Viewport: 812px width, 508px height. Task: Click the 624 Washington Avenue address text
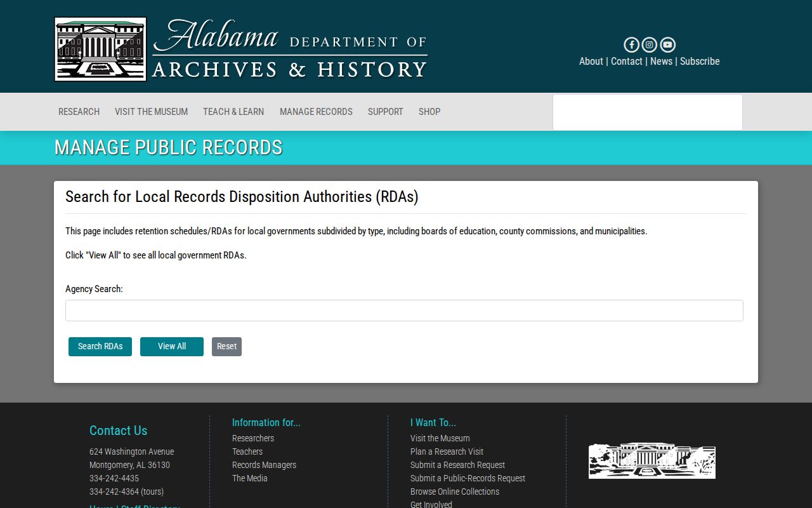tap(131, 451)
